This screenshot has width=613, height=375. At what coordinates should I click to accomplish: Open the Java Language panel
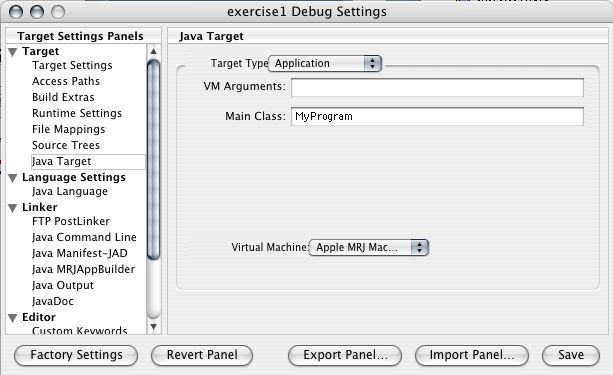tap(70, 191)
